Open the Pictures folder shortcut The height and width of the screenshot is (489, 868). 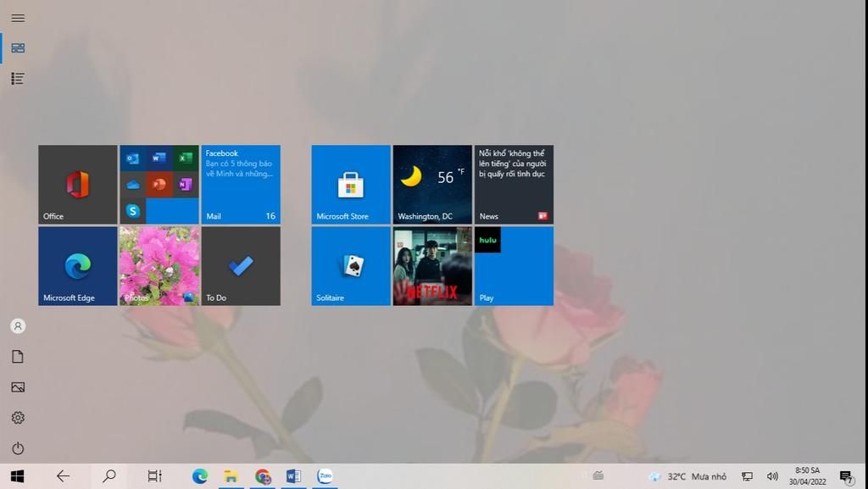coord(18,387)
